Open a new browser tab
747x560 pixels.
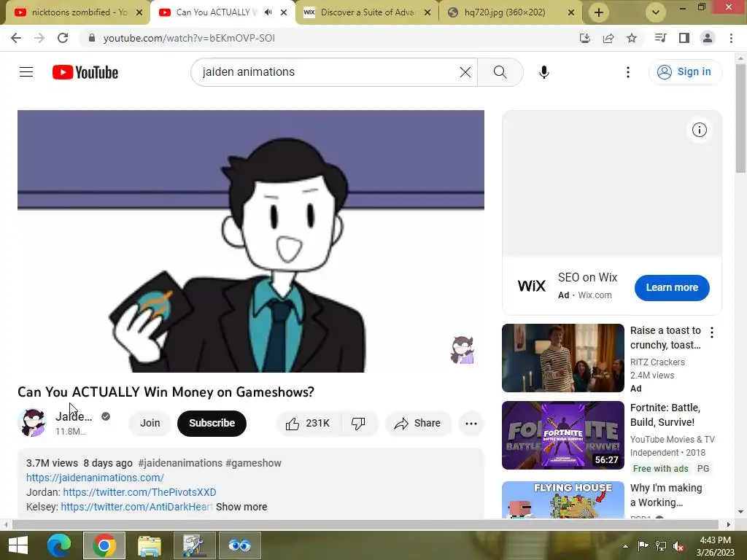(x=599, y=13)
